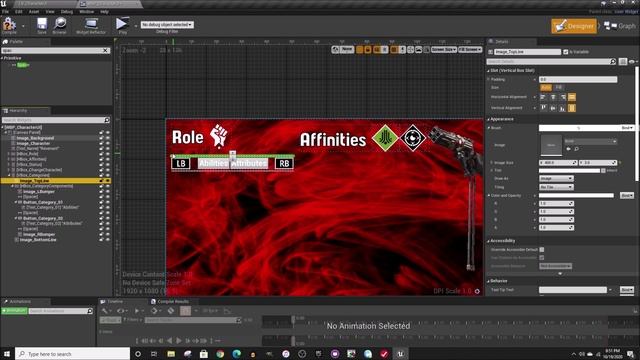Open the Widget Reflector tool

[x=91, y=25]
